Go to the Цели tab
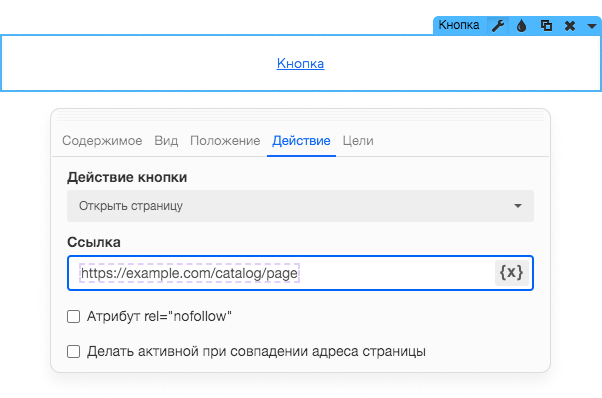Screen dimensions: 602x398 coord(358,141)
